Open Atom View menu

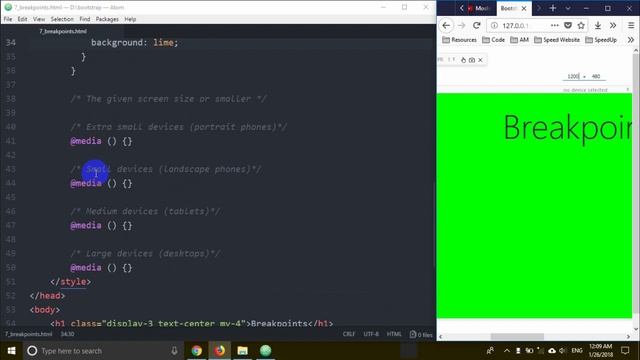click(39, 19)
